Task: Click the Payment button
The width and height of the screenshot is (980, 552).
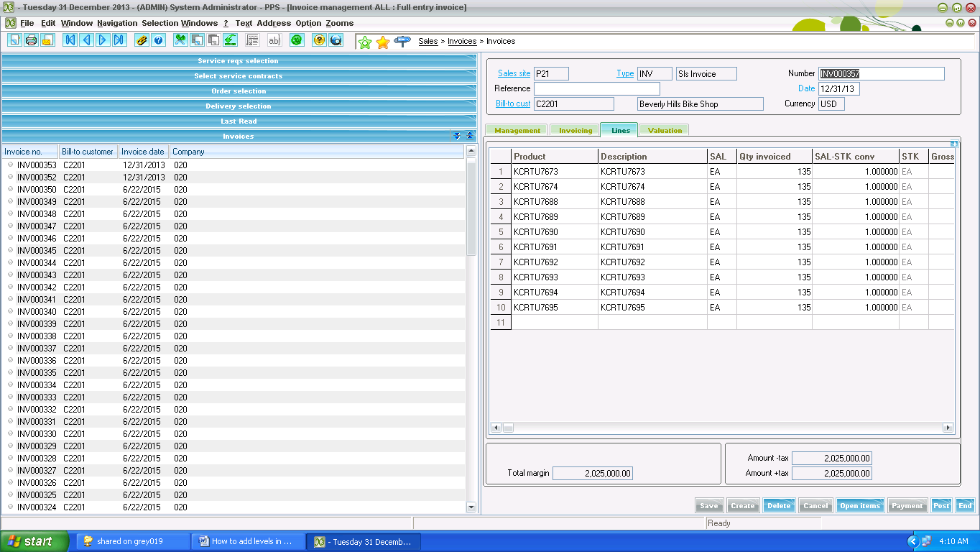Action: [907, 505]
